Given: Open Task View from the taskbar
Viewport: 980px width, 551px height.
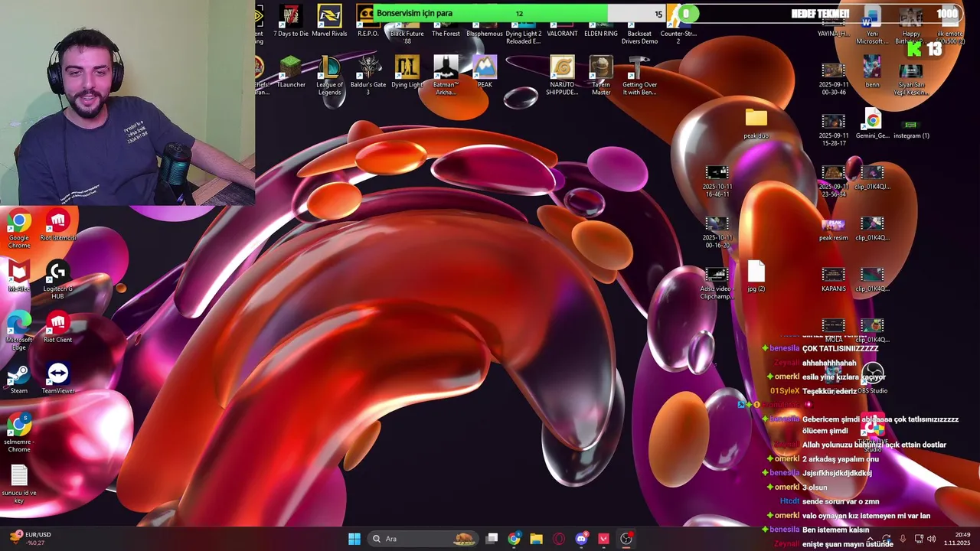Looking at the screenshot, I should click(x=492, y=539).
